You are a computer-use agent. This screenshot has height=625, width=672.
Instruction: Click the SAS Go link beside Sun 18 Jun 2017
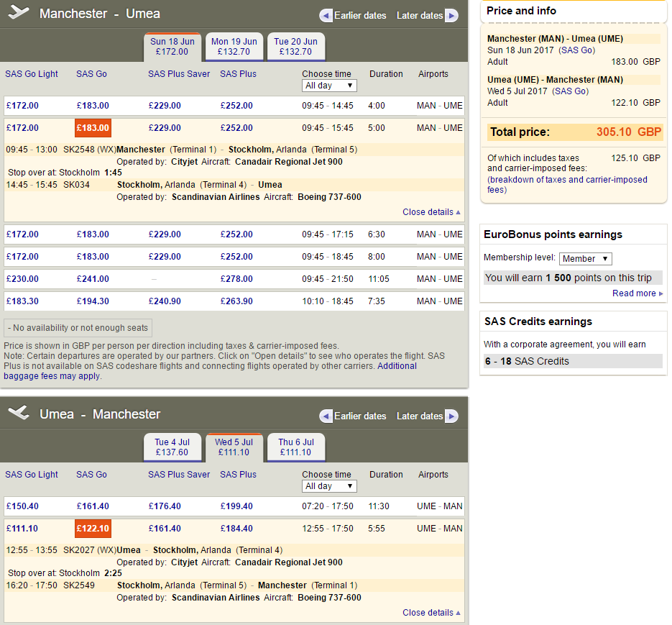[577, 50]
